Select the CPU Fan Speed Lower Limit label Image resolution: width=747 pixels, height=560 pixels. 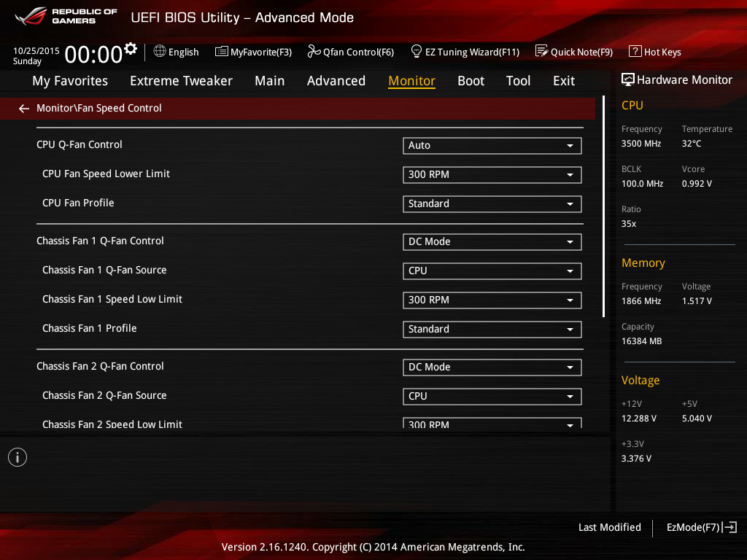click(x=106, y=174)
